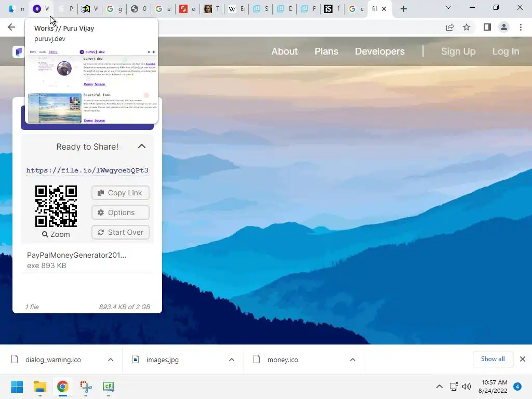Open the green C# app taskbar icon
532x399 pixels.
(x=108, y=387)
